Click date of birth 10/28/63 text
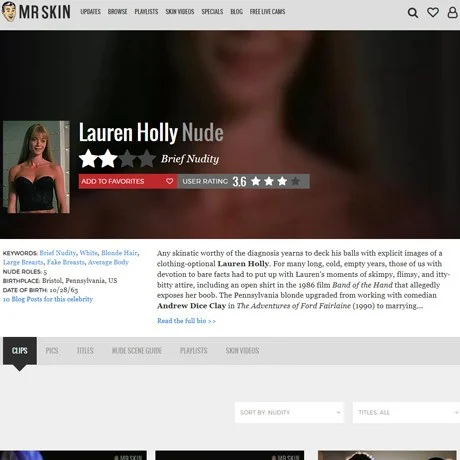Viewport: 460px width, 460px height. pos(64,290)
